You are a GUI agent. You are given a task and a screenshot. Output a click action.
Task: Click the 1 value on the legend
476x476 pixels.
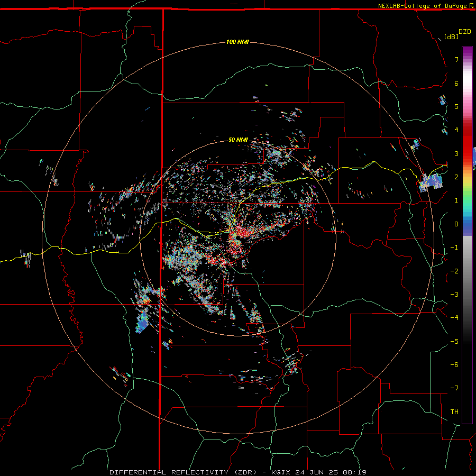tap(456, 200)
